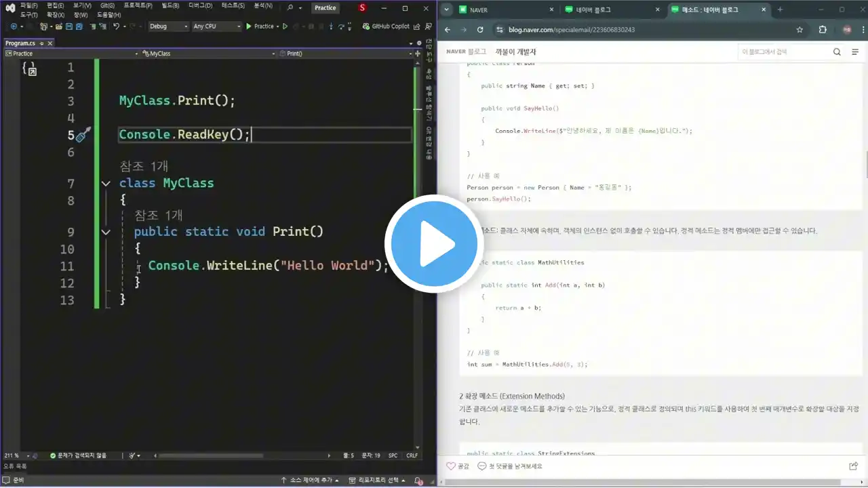This screenshot has height=488, width=868.
Task: Open the browser tab search chevron
Action: coord(446,9)
